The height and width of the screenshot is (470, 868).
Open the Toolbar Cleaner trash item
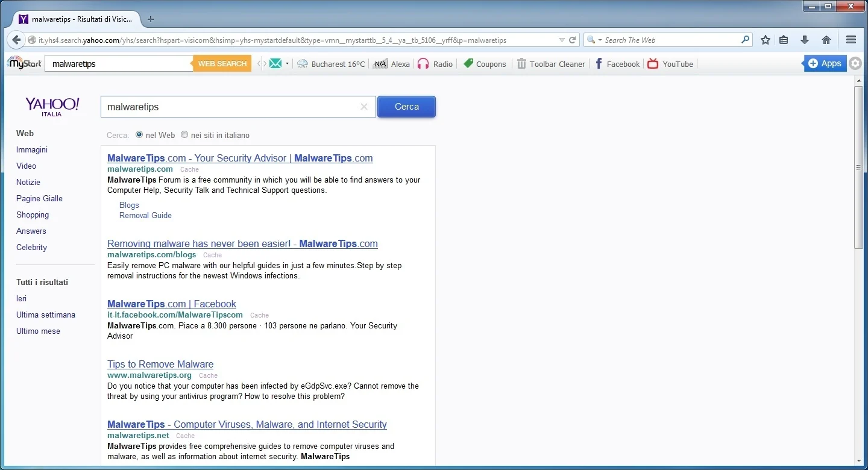click(551, 64)
